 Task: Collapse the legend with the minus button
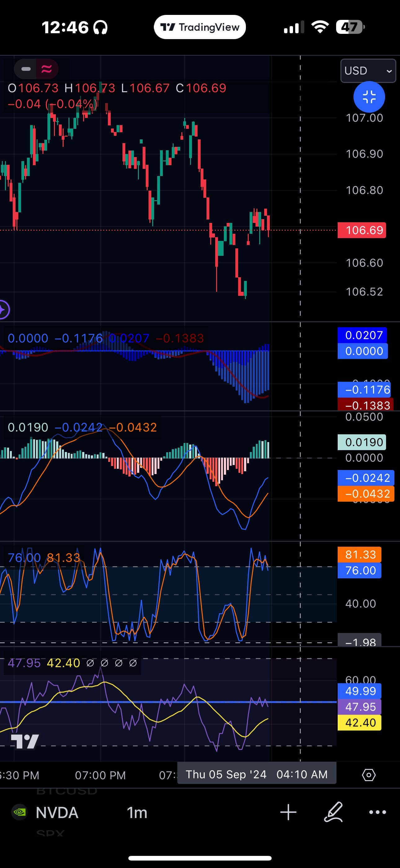pos(26,69)
